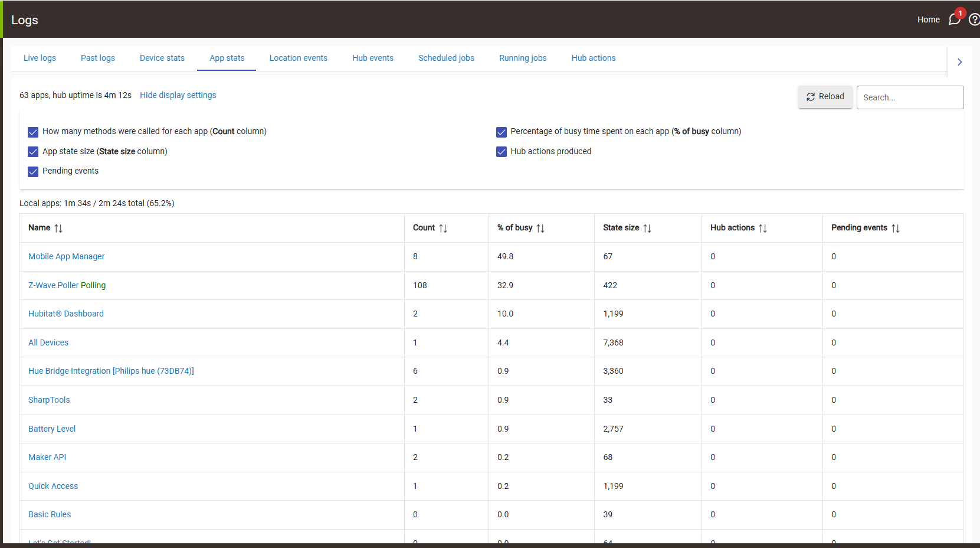
Task: Sort by Count column sort icon
Action: tap(443, 229)
